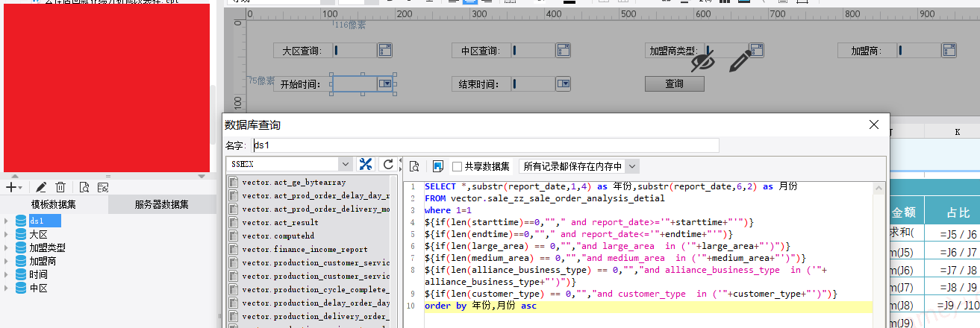Image resolution: width=980 pixels, height=328 pixels.
Task: Select dataset 加盟商 in tree
Action: click(43, 261)
